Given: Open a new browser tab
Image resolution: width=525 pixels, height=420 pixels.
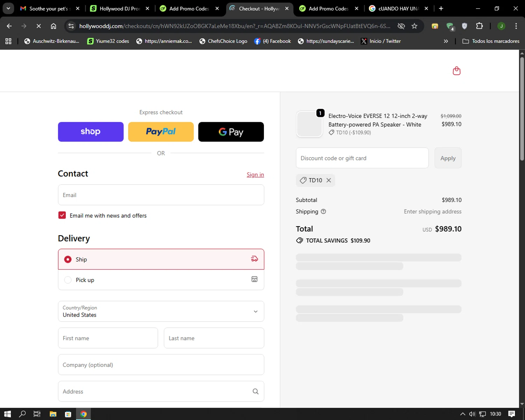Looking at the screenshot, I should 441,8.
